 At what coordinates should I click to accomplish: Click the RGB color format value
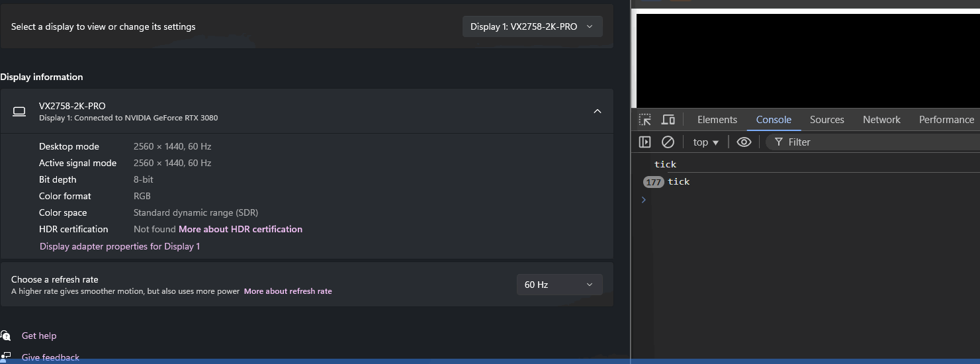tap(142, 196)
